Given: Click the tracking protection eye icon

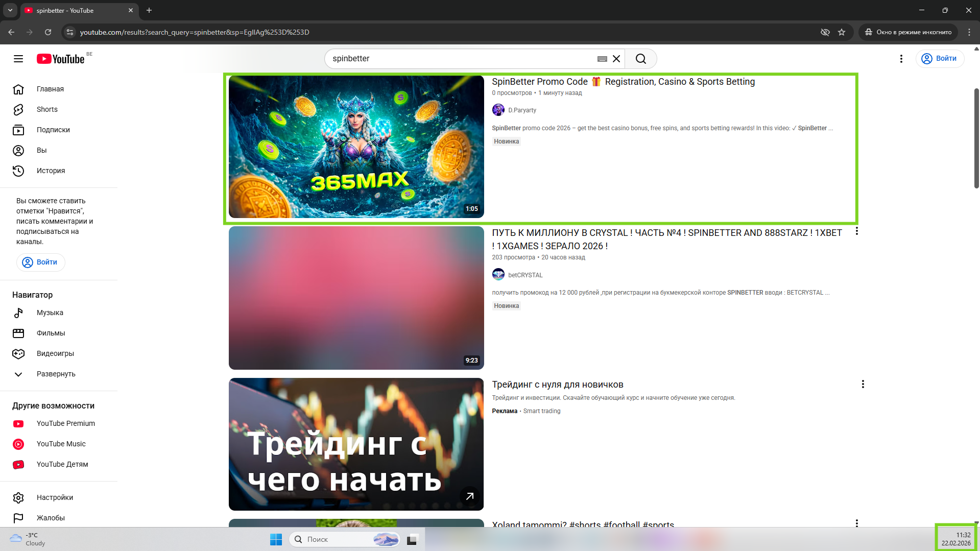Looking at the screenshot, I should pos(825,32).
